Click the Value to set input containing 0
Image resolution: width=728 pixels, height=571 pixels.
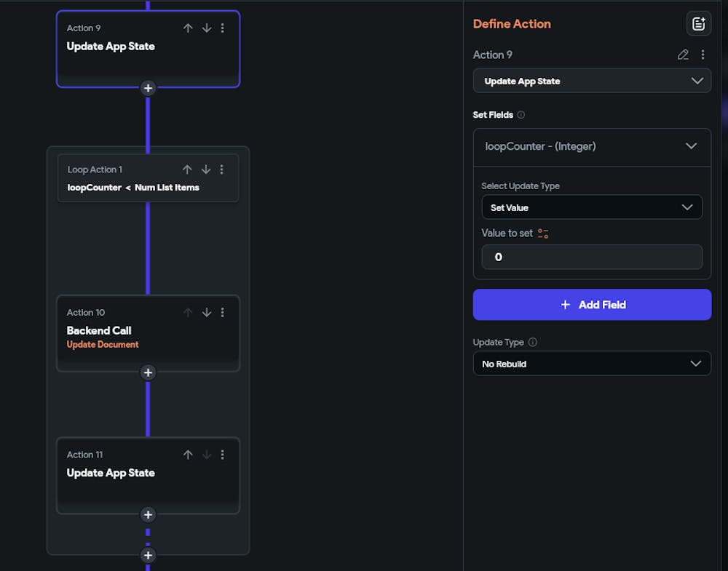click(592, 257)
